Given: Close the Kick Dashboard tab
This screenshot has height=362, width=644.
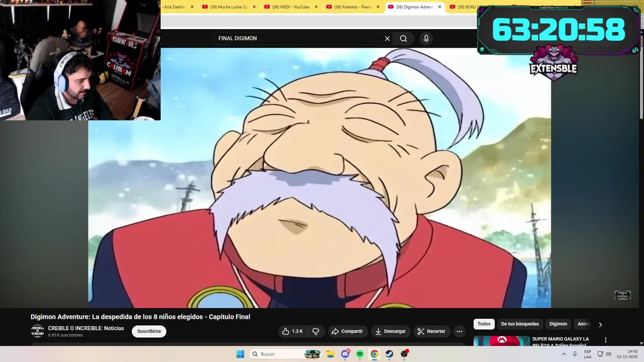Looking at the screenshot, I should click(192, 7).
